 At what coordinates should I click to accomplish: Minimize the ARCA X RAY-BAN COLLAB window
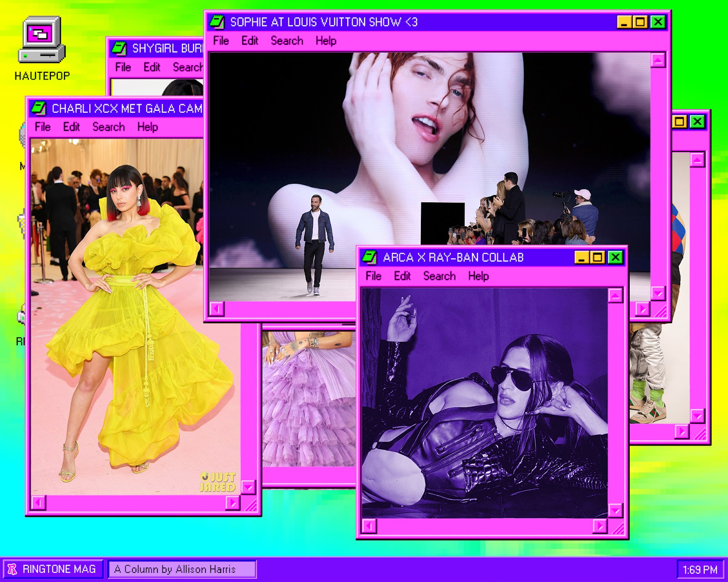582,257
